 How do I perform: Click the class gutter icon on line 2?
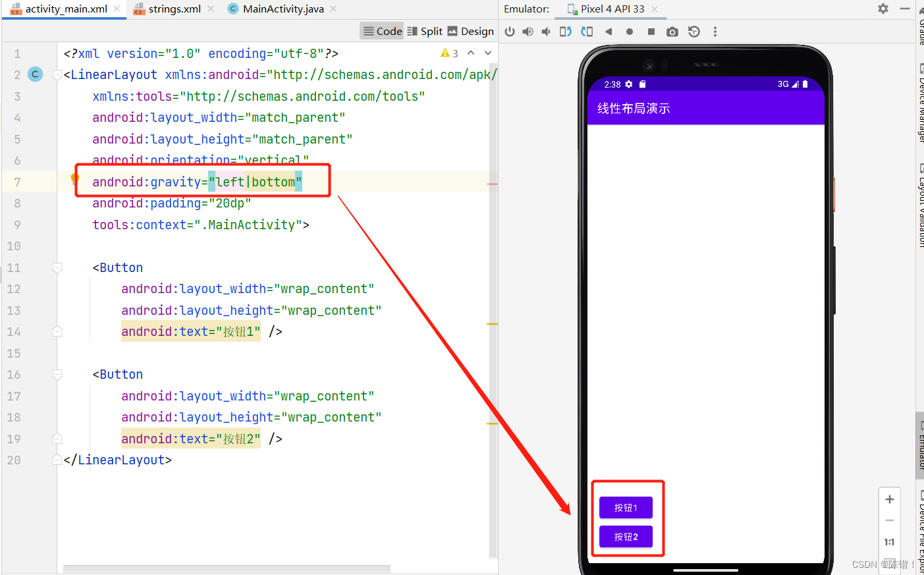[36, 74]
